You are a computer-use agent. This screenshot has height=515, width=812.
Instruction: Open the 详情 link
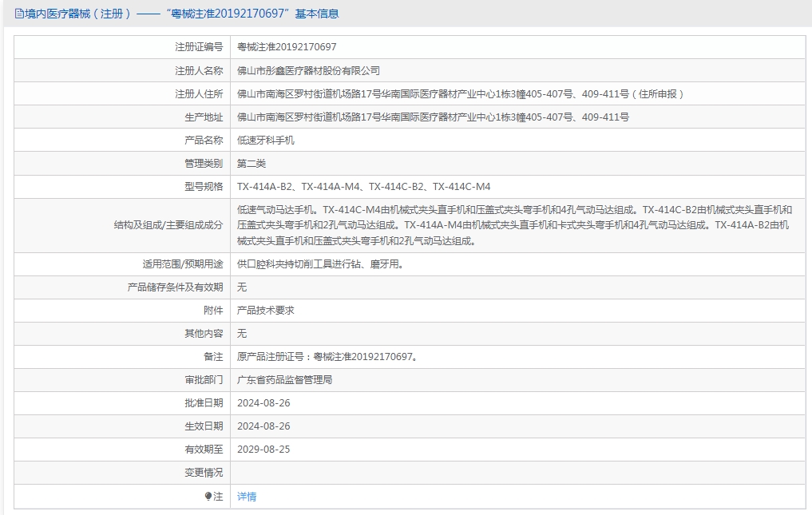pos(247,496)
